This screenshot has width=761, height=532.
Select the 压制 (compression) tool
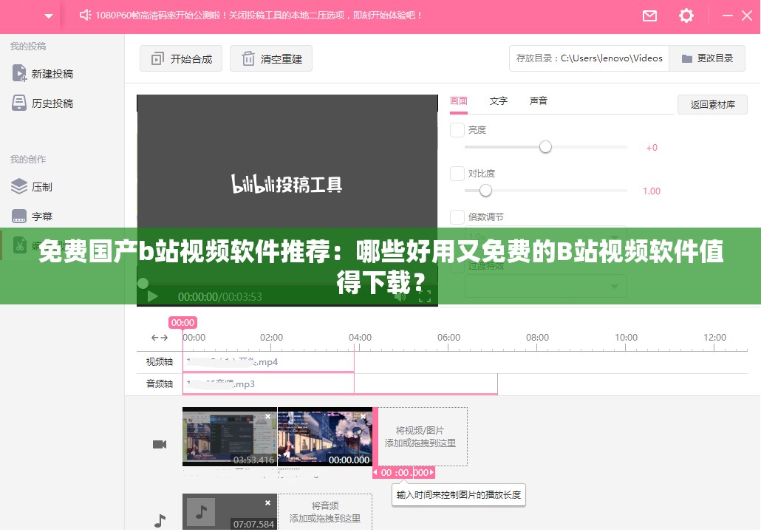[18, 186]
